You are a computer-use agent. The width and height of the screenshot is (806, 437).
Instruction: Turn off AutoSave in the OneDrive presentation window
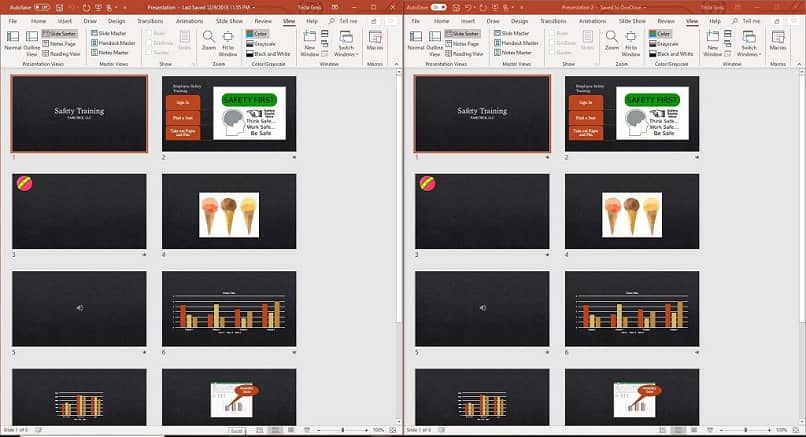pyautogui.click(x=438, y=8)
